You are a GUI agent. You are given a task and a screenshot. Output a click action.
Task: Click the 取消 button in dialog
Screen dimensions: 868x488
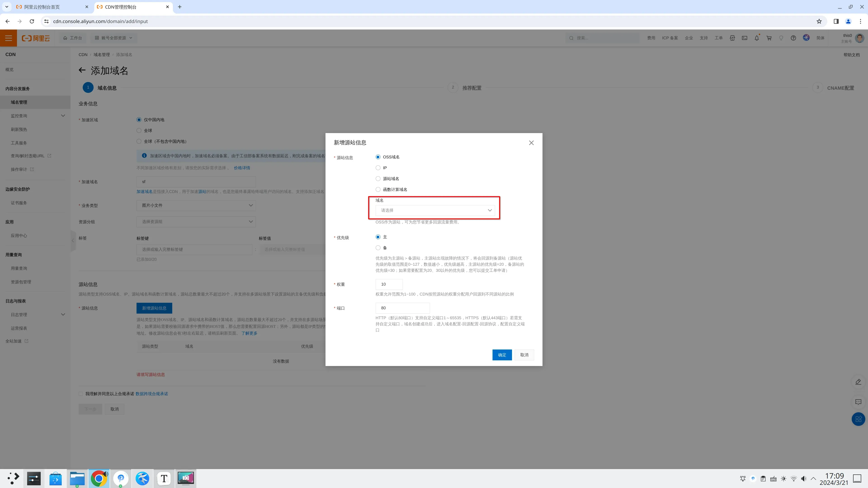(524, 355)
